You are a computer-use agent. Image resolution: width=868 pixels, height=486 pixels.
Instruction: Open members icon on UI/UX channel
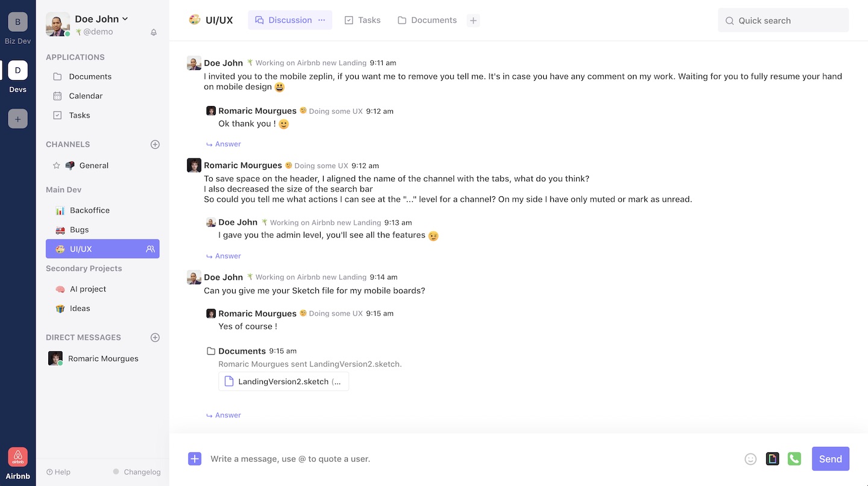[150, 249]
